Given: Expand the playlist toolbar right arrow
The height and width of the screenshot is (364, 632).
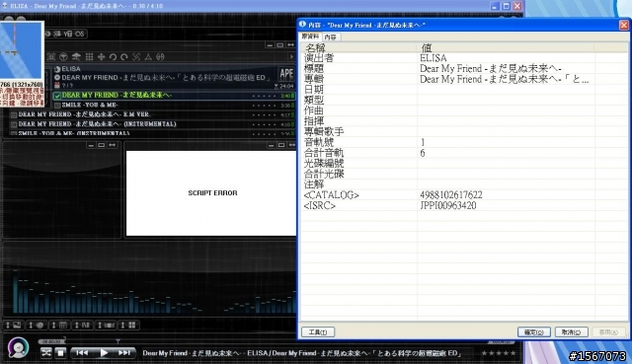Looking at the screenshot, I should coord(291,57).
